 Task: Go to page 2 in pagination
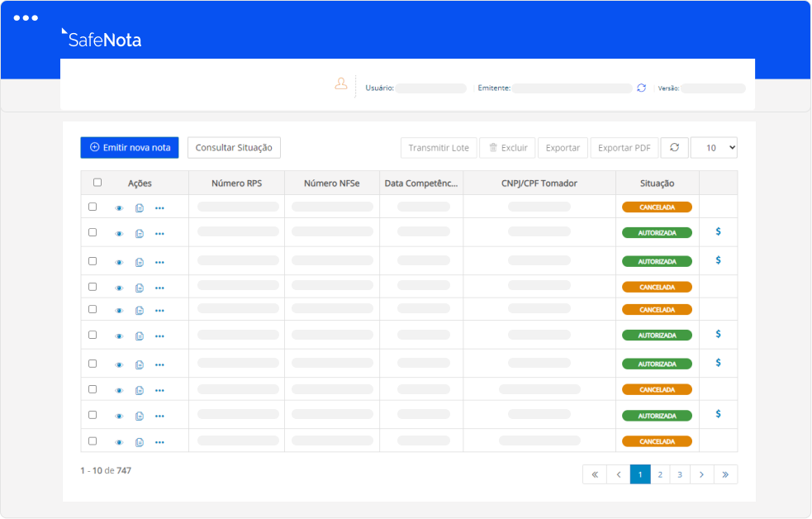(x=660, y=474)
